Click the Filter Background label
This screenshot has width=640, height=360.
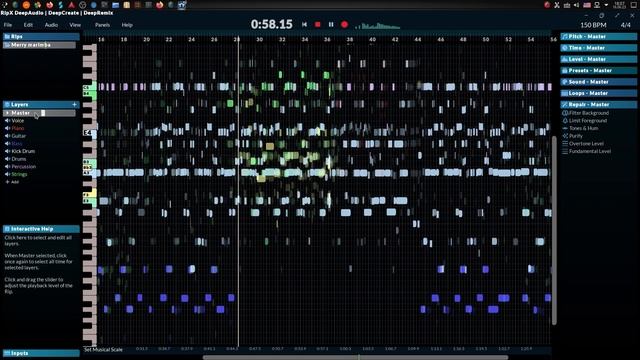589,113
